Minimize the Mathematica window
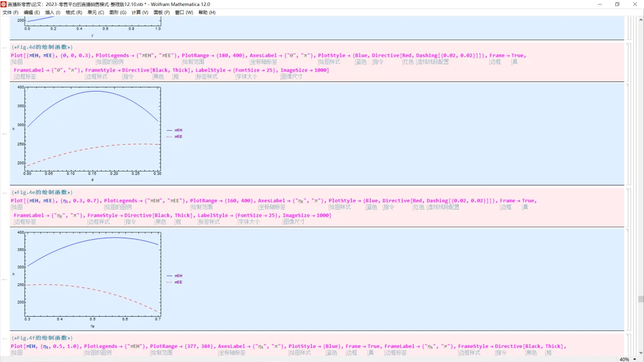644x362 pixels. 600,4
